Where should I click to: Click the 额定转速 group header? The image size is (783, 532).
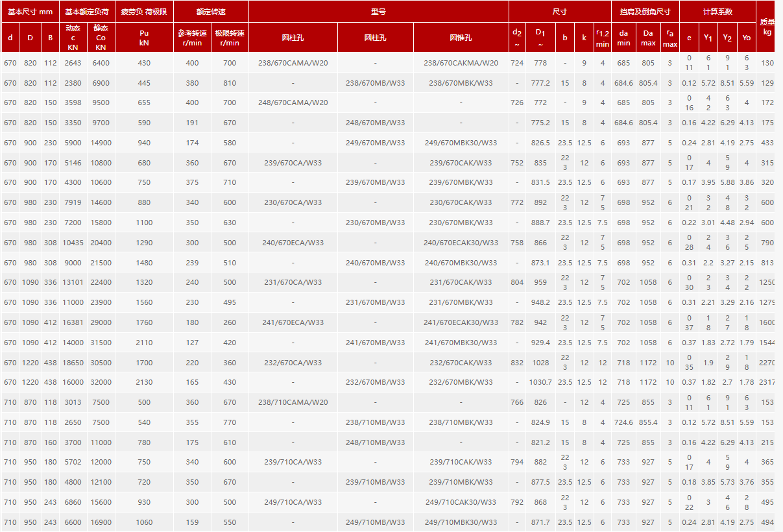(x=211, y=12)
